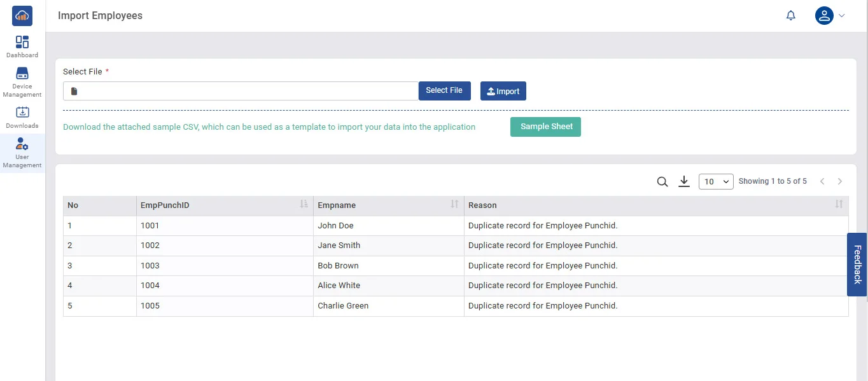The image size is (868, 381).
Task: Open the notifications bell
Action: coord(791,15)
